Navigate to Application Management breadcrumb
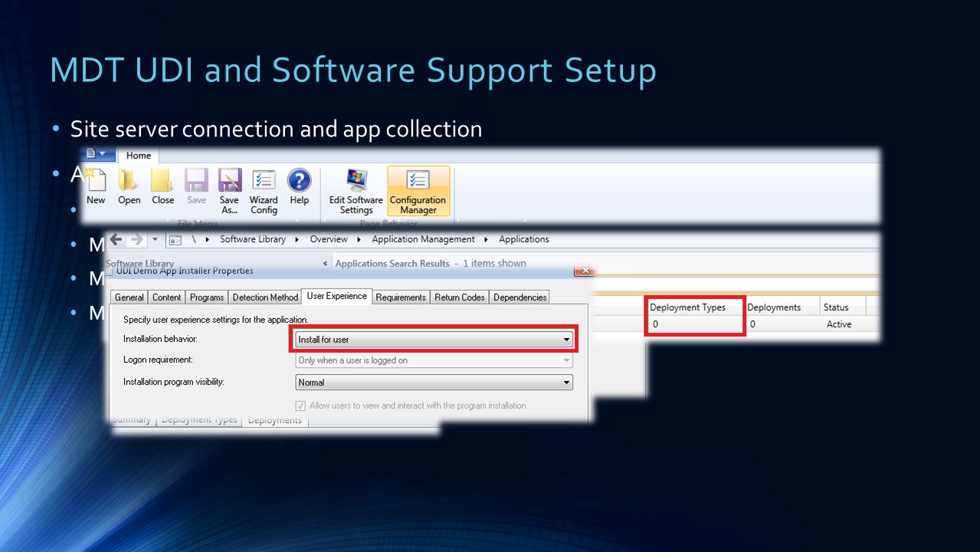The image size is (980, 552). point(424,239)
